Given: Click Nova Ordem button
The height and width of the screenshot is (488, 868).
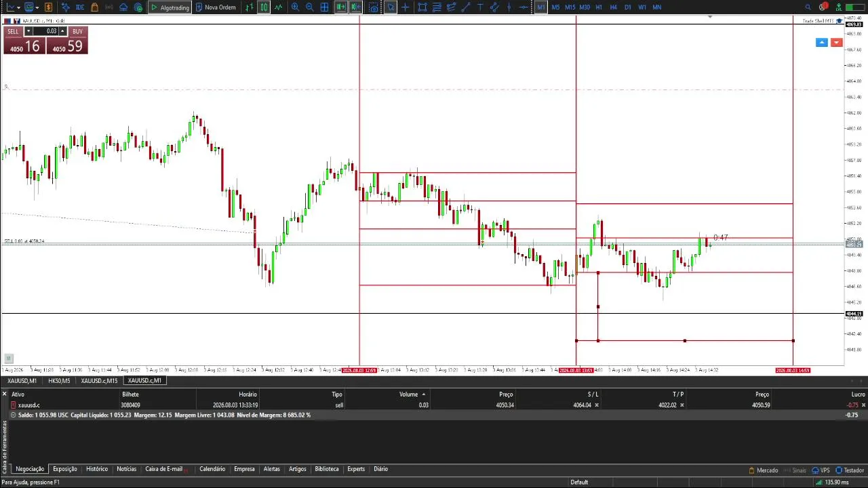Looking at the screenshot, I should [216, 7].
